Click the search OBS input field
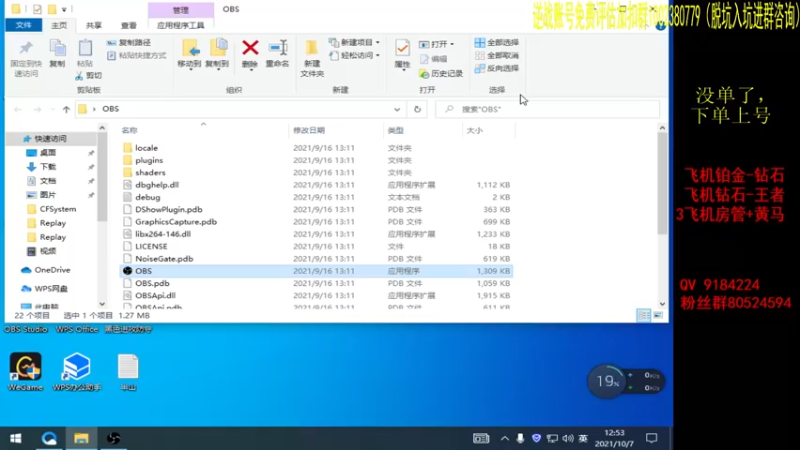 (x=547, y=109)
